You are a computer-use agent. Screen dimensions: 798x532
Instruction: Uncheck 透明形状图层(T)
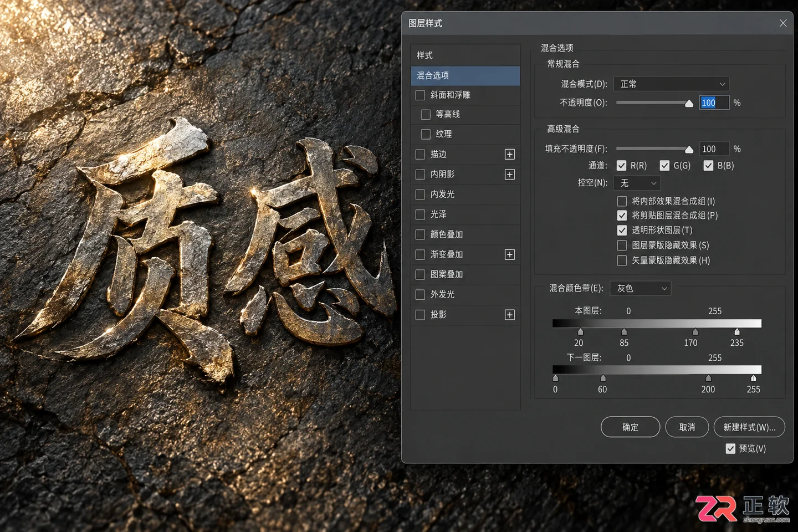pos(622,230)
